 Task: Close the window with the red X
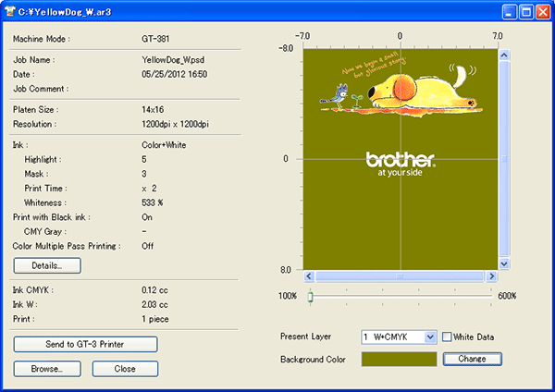(x=541, y=12)
